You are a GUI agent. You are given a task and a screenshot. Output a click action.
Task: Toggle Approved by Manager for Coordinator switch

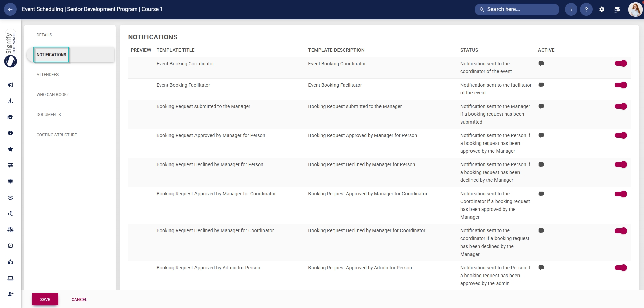(621, 194)
